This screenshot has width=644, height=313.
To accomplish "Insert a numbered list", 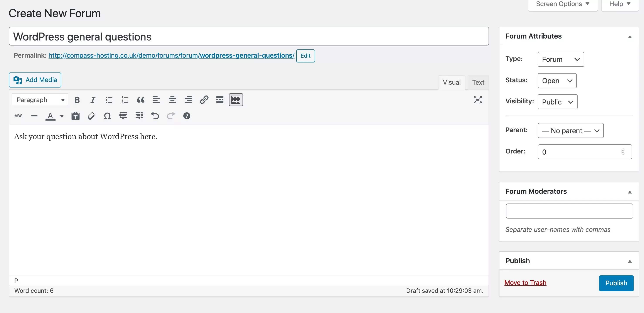I will 125,100.
